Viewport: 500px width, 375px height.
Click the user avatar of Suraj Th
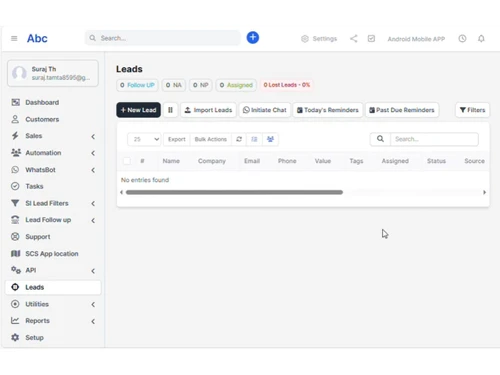pos(19,73)
